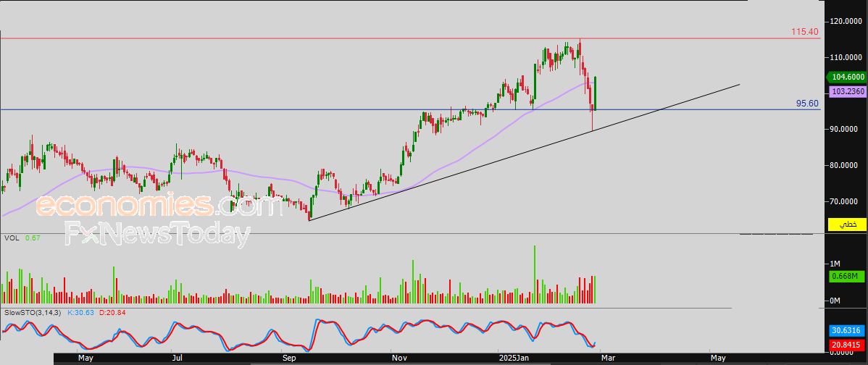This screenshot has width=868, height=365.
Task: Click the yellow خطي scale label
Action: pos(846,225)
